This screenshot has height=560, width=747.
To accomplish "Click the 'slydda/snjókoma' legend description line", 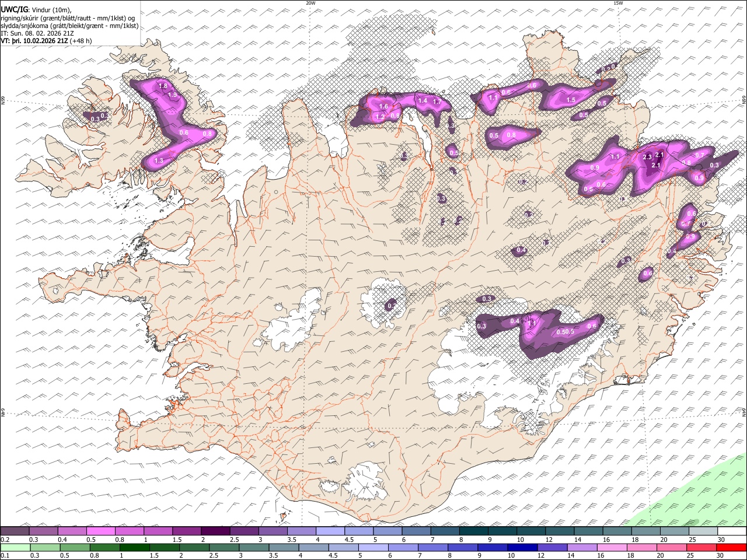I will (x=69, y=26).
